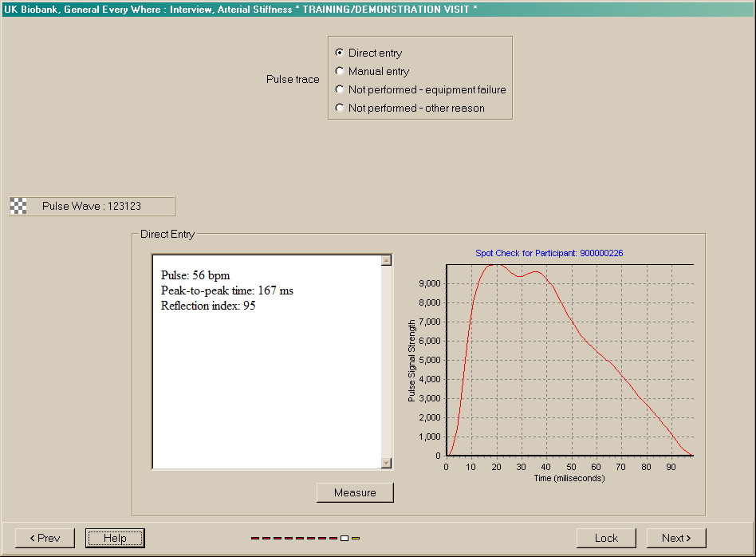Choose Manual entry for pulse trace
Image resolution: width=756 pixels, height=557 pixels.
point(340,71)
